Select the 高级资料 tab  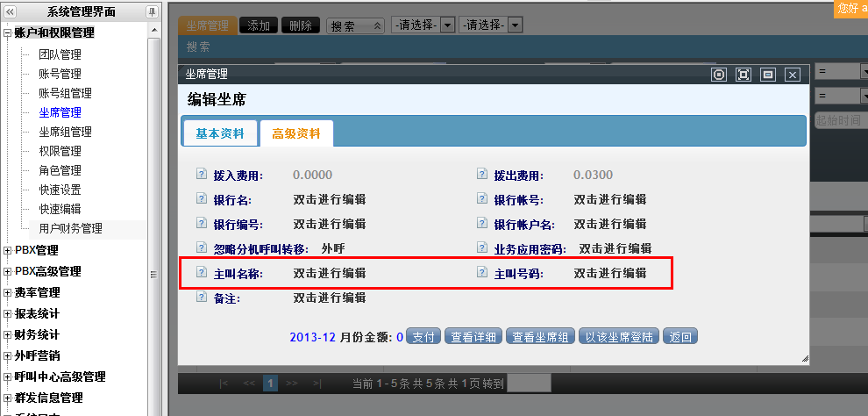coord(296,133)
